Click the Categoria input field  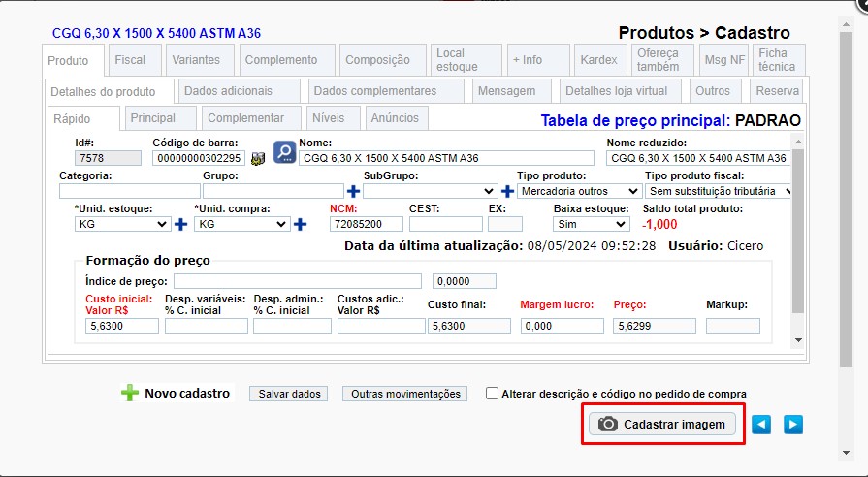click(x=130, y=191)
